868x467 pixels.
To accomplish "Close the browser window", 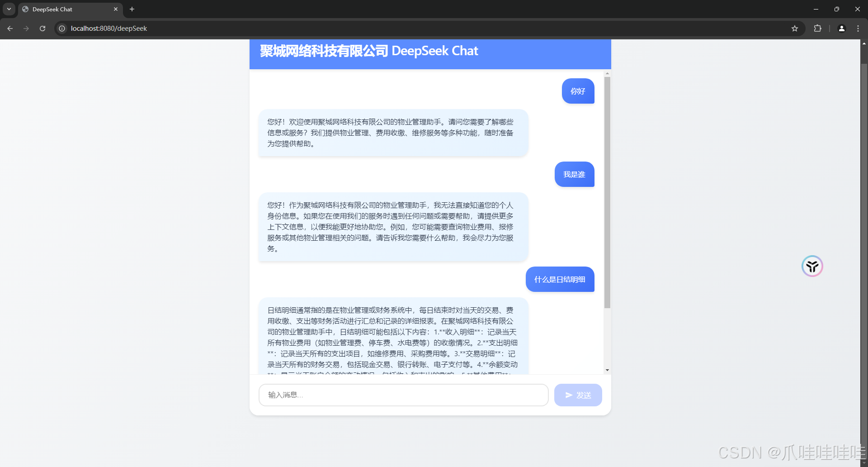I will point(857,9).
